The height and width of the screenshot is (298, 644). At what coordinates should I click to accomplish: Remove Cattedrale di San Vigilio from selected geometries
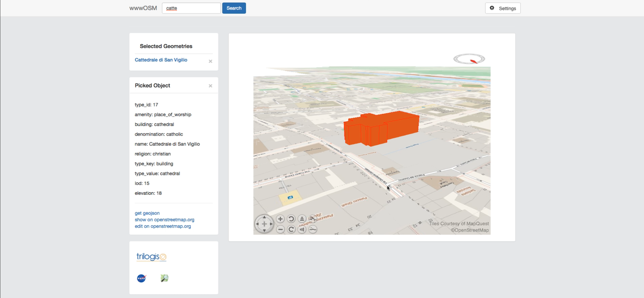211,61
